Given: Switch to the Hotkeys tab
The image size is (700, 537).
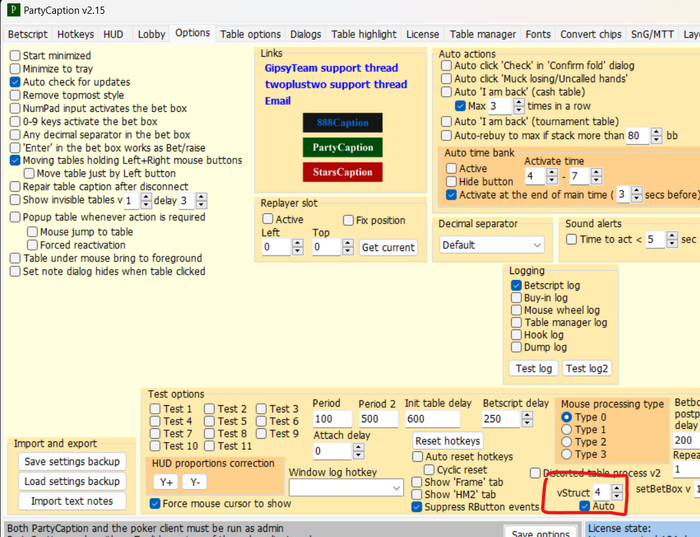Looking at the screenshot, I should [x=75, y=33].
